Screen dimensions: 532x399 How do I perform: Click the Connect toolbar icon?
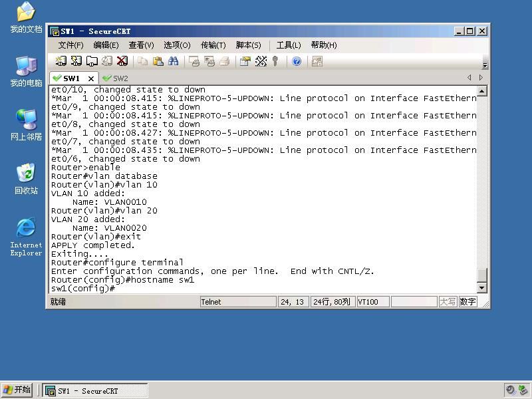61,61
